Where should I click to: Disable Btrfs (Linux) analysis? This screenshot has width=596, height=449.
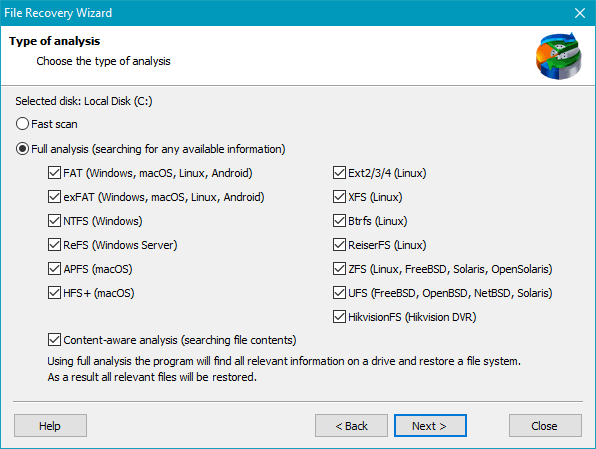point(339,221)
